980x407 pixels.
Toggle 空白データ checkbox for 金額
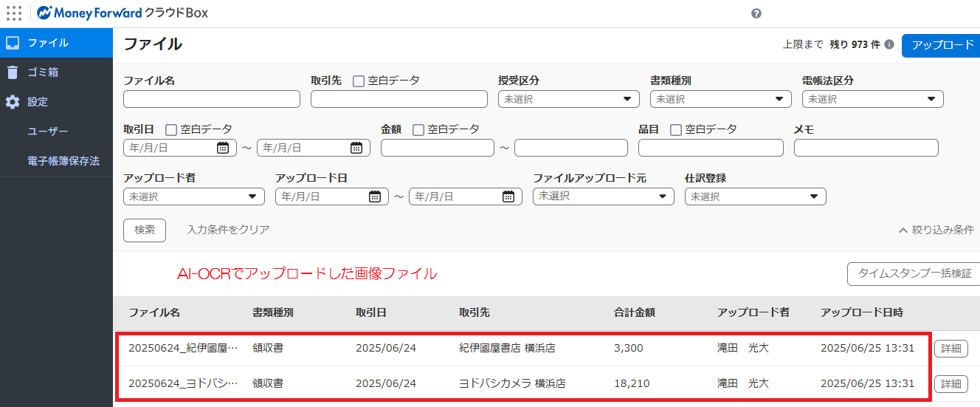click(418, 130)
